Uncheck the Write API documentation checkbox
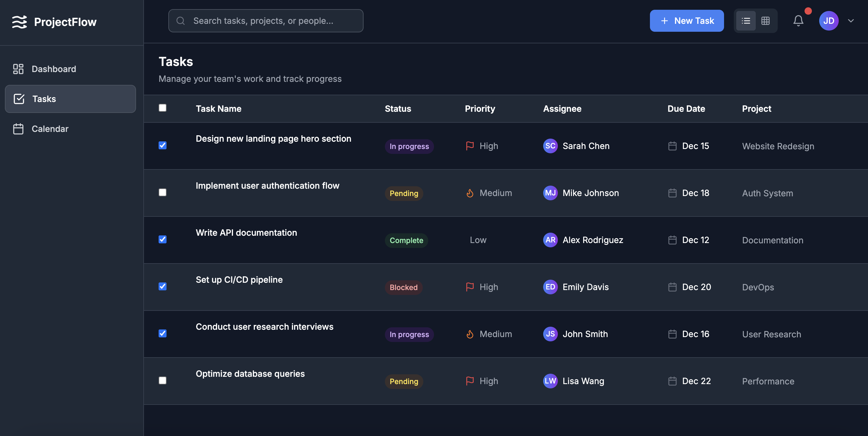This screenshot has height=436, width=868. pyautogui.click(x=163, y=239)
